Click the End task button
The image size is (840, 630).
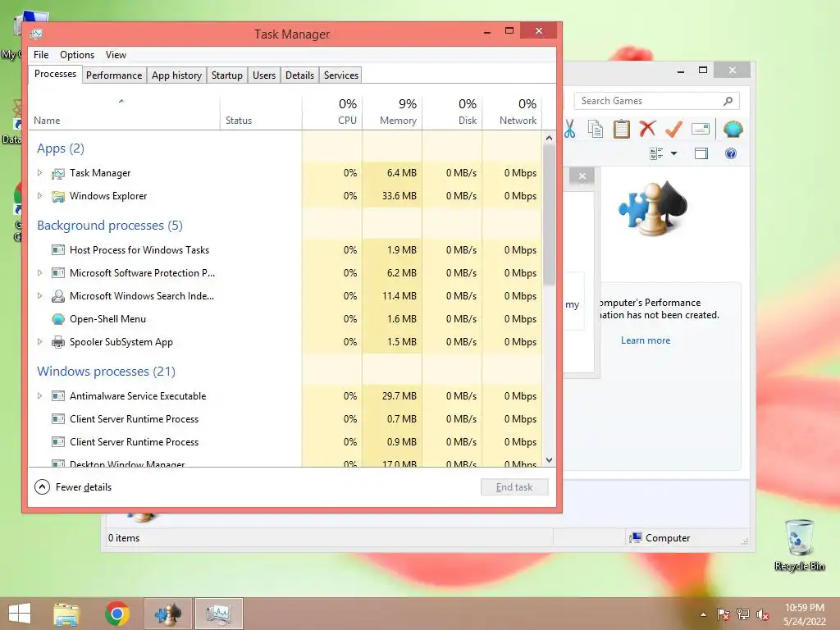click(x=514, y=487)
